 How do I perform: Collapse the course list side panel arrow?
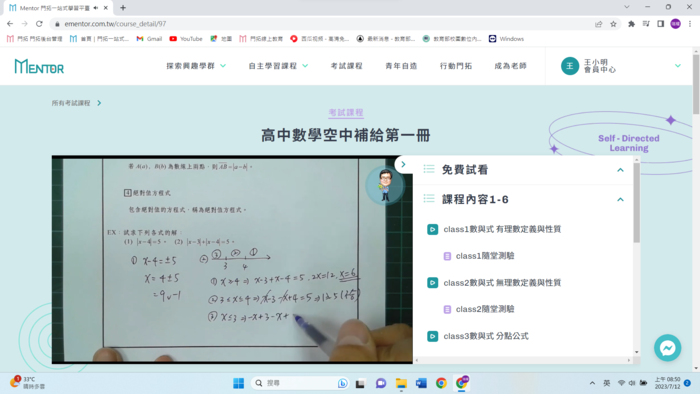pyautogui.click(x=403, y=165)
